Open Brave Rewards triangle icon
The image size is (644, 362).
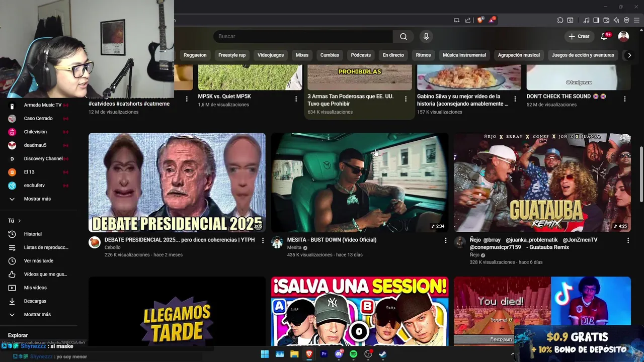tap(492, 20)
